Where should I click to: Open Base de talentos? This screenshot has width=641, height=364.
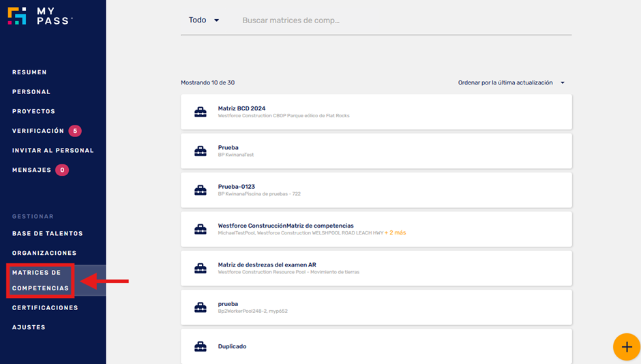[x=48, y=233]
